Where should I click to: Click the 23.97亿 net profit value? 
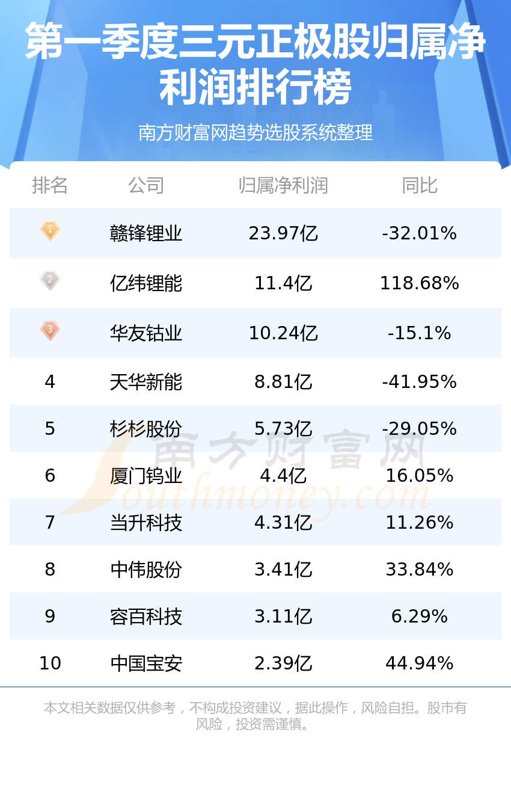point(283,233)
